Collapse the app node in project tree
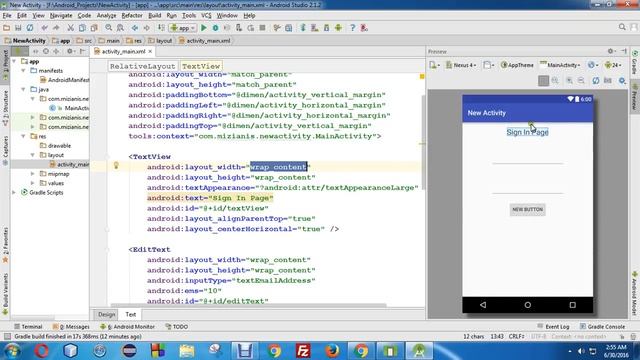Image resolution: width=640 pixels, height=360 pixels. point(15,61)
